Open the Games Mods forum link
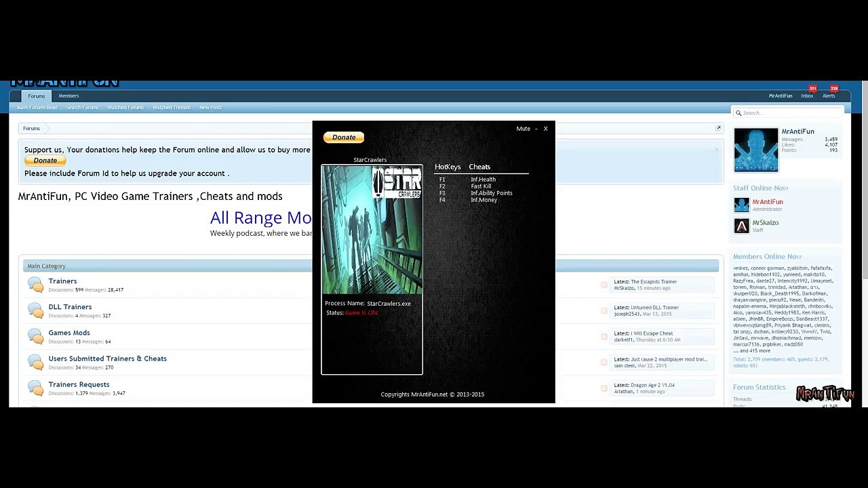Screen dimensions: 868x488 [69, 333]
